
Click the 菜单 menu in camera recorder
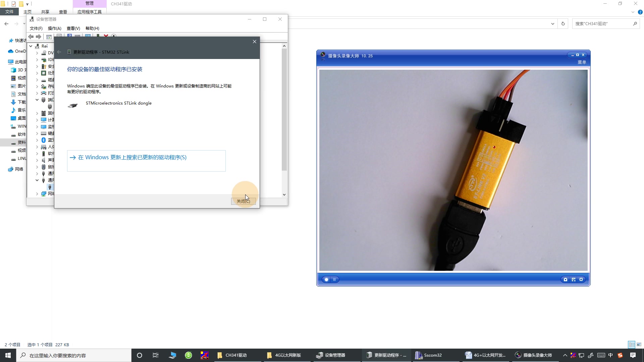click(582, 62)
